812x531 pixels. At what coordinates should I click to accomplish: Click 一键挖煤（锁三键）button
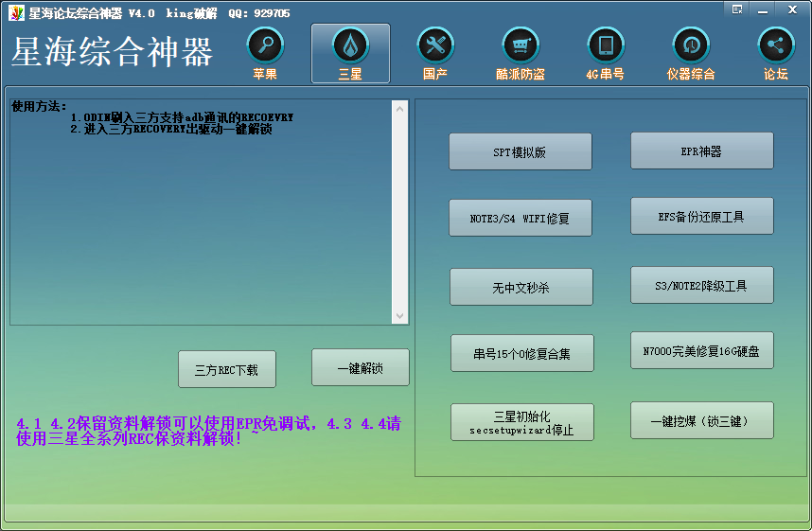pyautogui.click(x=701, y=420)
